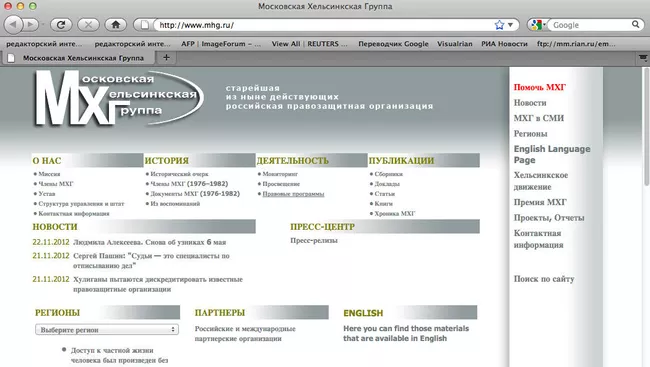Open Документы МХГ (1976-1982) link
Image resolution: width=650 pixels, height=367 pixels.
(x=195, y=194)
